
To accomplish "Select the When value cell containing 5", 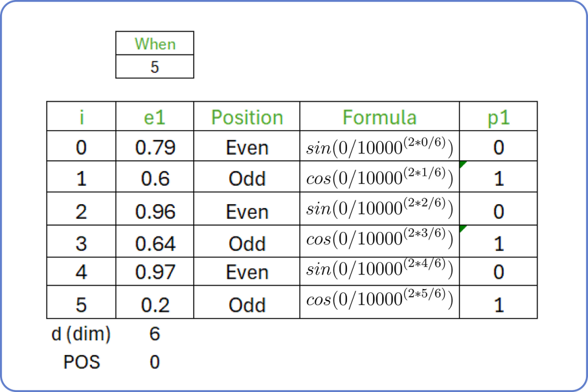I will point(155,67).
